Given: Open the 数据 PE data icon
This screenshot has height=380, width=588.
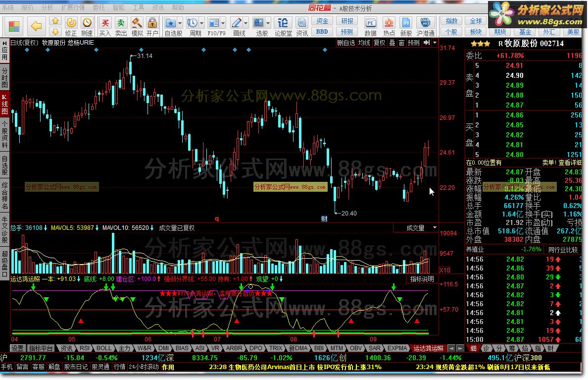Looking at the screenshot, I should point(371,27).
